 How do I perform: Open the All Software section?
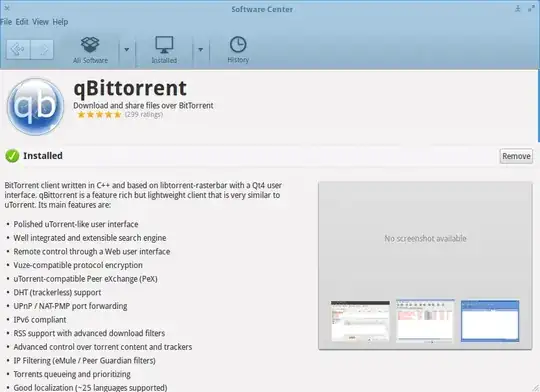90,50
